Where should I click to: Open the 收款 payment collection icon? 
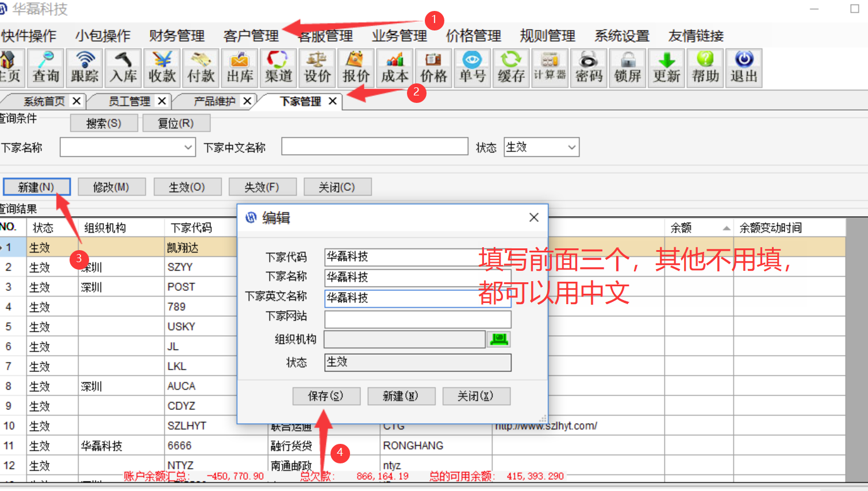[x=162, y=68]
